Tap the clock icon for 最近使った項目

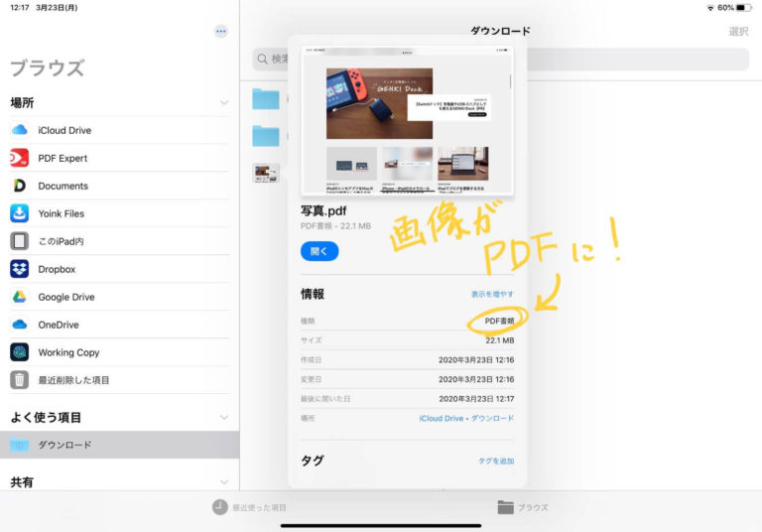pos(219,507)
